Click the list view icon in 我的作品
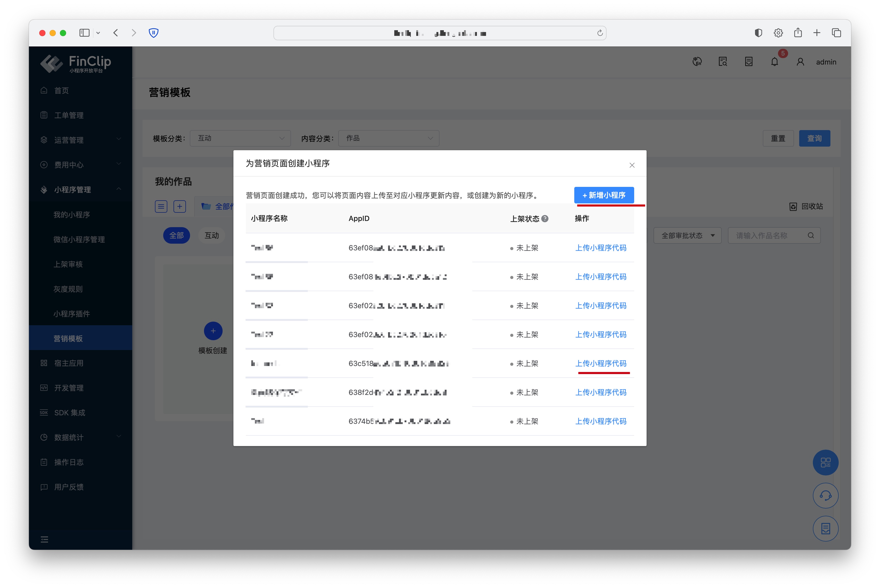The width and height of the screenshot is (880, 588). (161, 206)
